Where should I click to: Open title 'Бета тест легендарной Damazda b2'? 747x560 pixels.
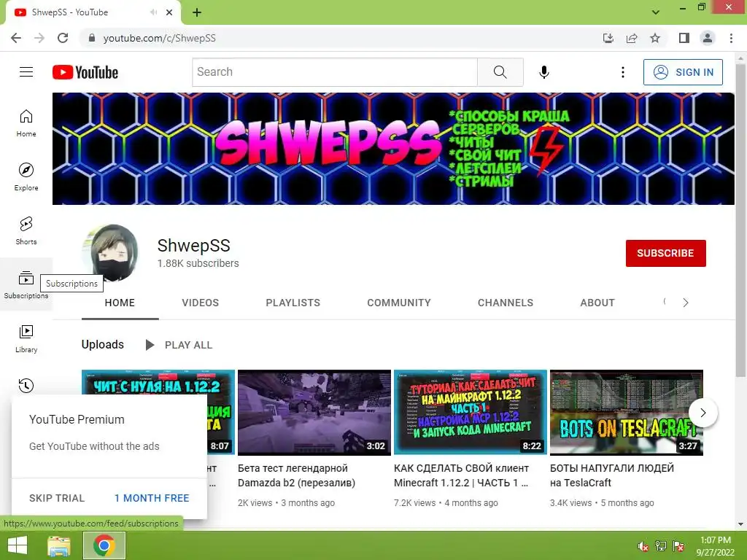click(297, 475)
